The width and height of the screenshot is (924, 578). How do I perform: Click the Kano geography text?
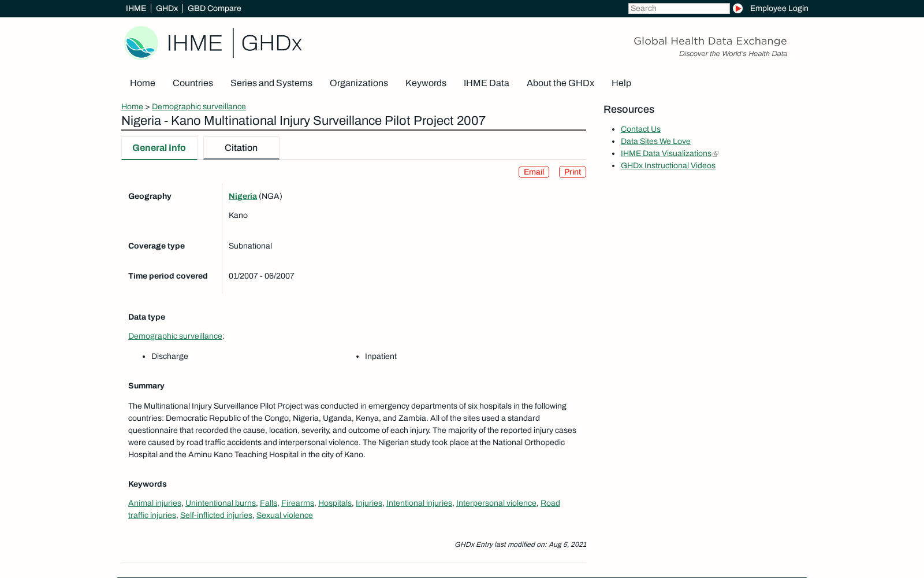click(x=238, y=215)
